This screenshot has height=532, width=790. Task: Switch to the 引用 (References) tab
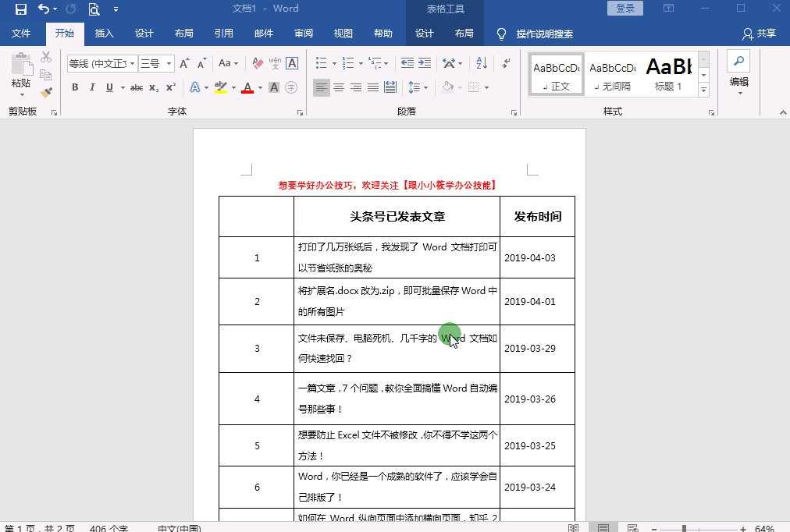coord(224,34)
